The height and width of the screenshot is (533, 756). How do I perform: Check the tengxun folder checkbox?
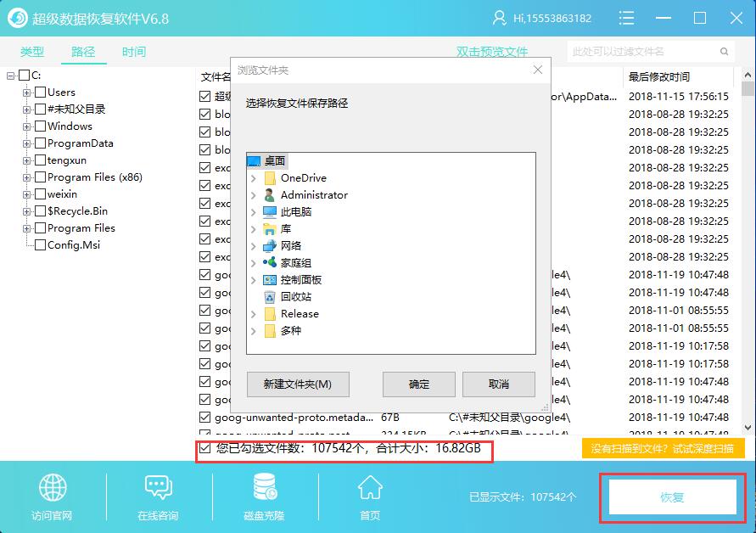41,160
